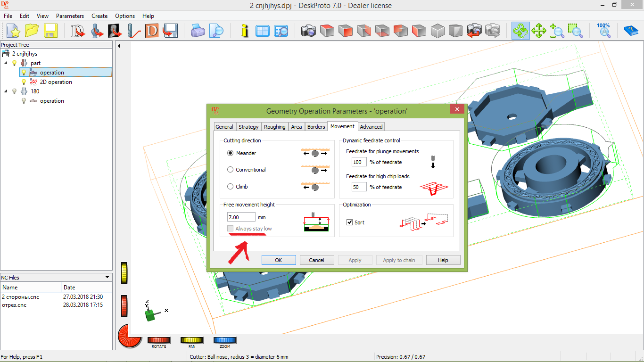This screenshot has width=644, height=362.
Task: Click the blue vase import icon in the toolbar
Action: [x=97, y=31]
